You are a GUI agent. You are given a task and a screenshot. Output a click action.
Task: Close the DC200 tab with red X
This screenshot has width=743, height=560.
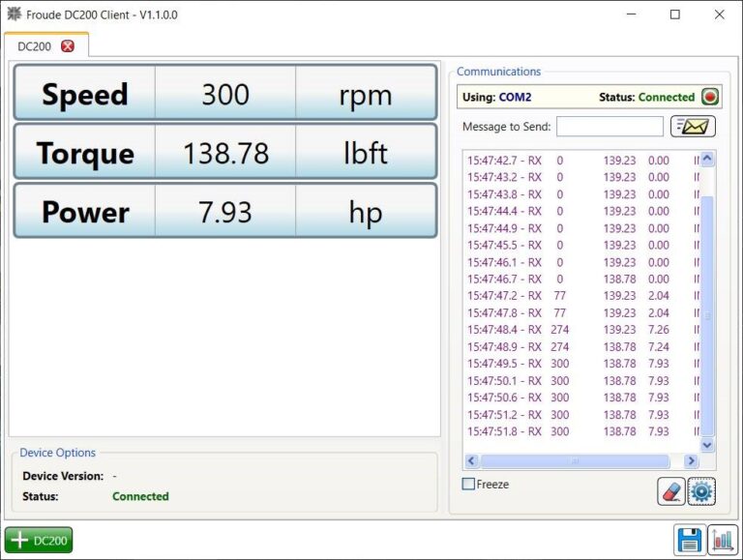(68, 46)
